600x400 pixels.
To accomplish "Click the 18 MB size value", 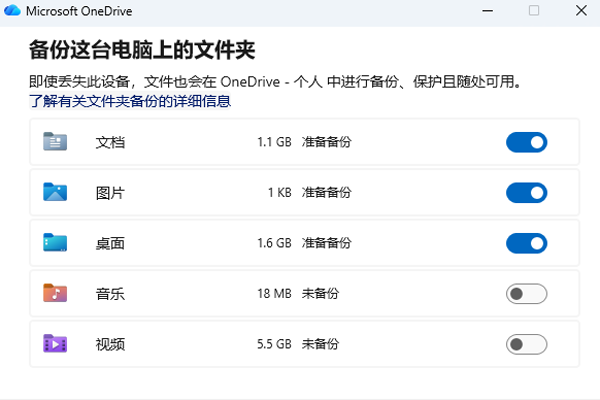I will click(274, 294).
